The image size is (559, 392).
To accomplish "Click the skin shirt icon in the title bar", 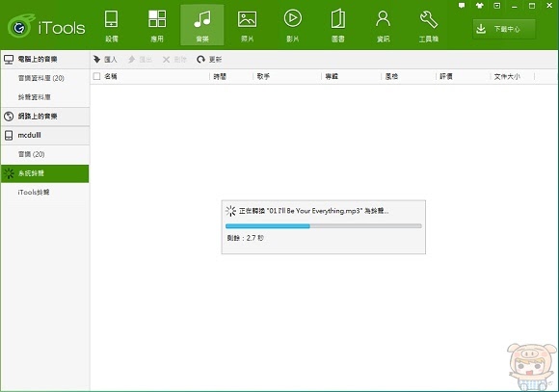I will (479, 6).
